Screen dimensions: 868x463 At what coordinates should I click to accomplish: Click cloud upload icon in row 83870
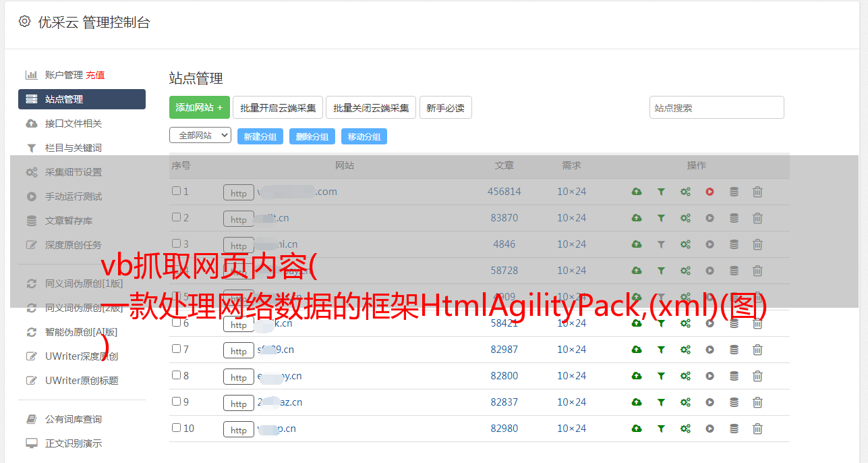point(637,218)
